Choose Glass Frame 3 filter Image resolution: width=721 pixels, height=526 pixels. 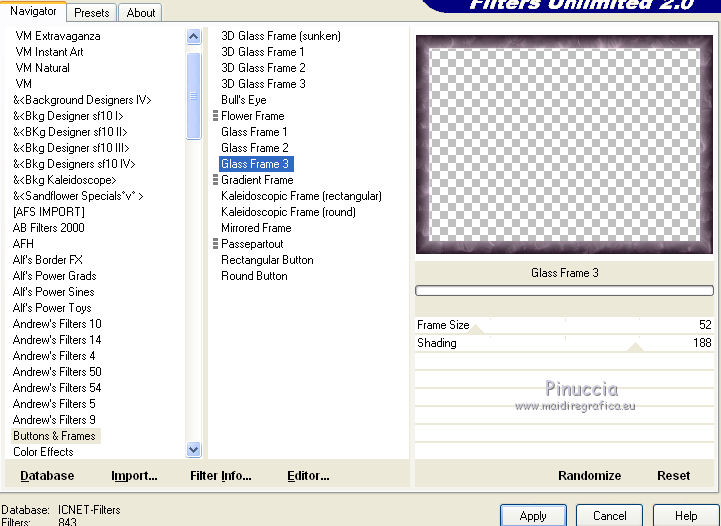(256, 164)
